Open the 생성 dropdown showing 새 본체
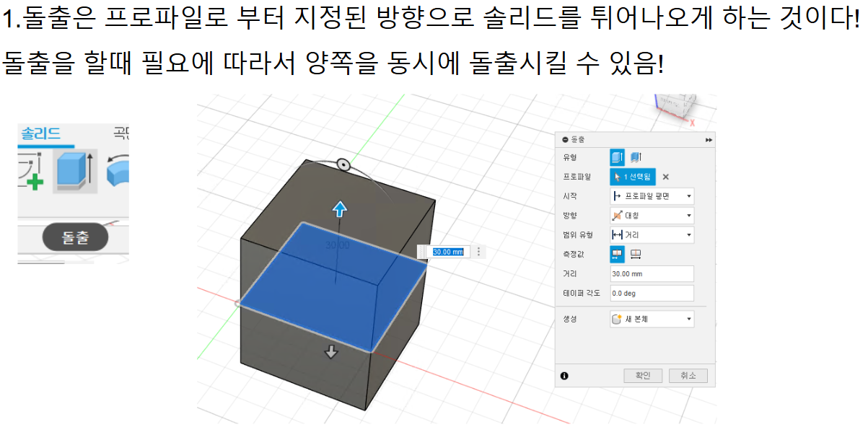 (x=652, y=319)
